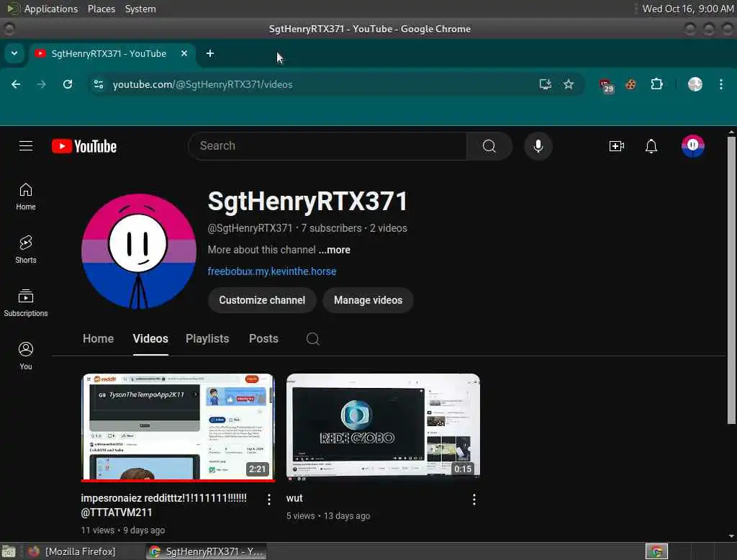
Task: Reload the page
Action: click(x=68, y=84)
